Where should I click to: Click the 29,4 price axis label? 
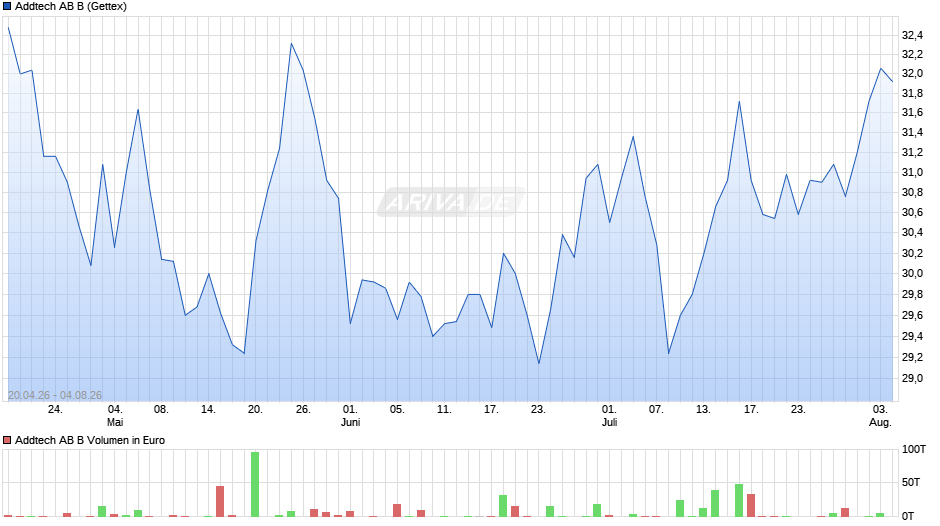[912, 336]
